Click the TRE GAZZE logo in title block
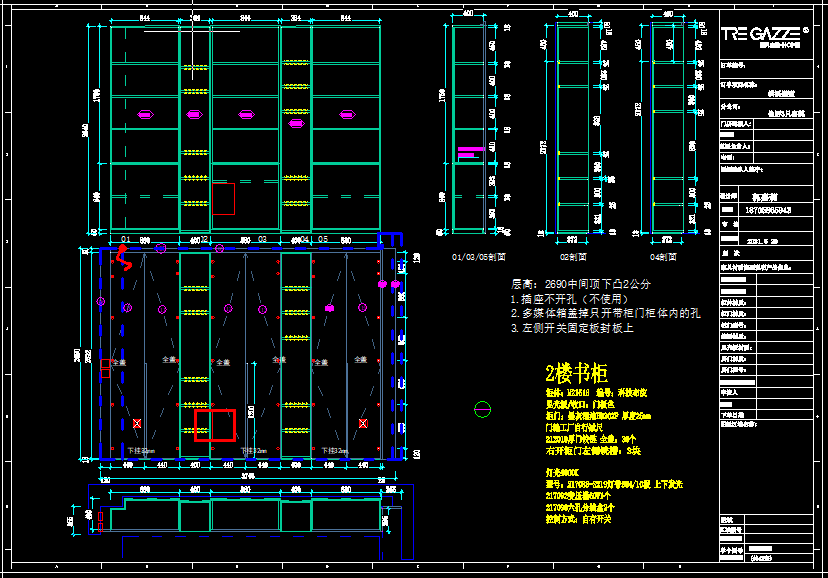Screen dimensions: 828x578 point(763,35)
